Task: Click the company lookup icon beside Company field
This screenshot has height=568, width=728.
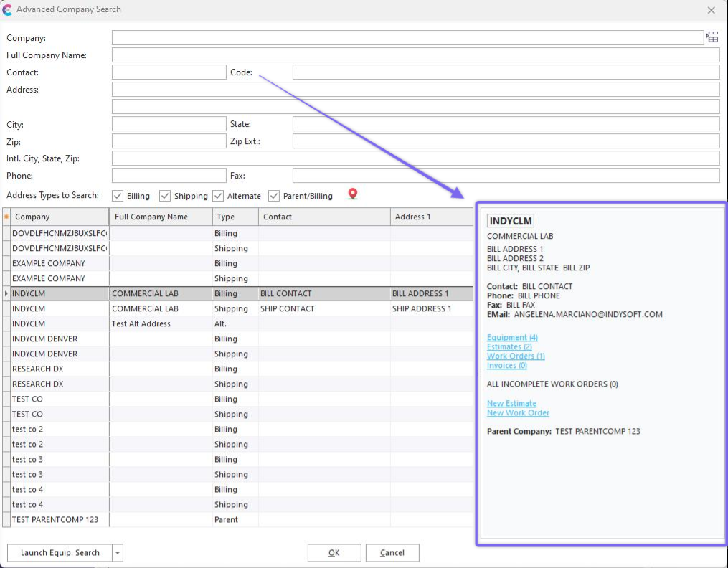Action: [712, 37]
